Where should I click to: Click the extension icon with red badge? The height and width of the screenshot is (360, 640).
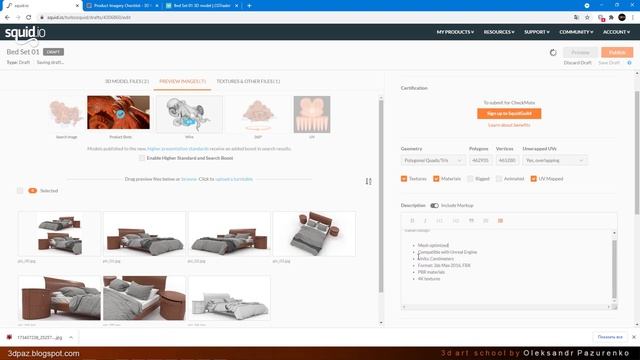coord(601,18)
